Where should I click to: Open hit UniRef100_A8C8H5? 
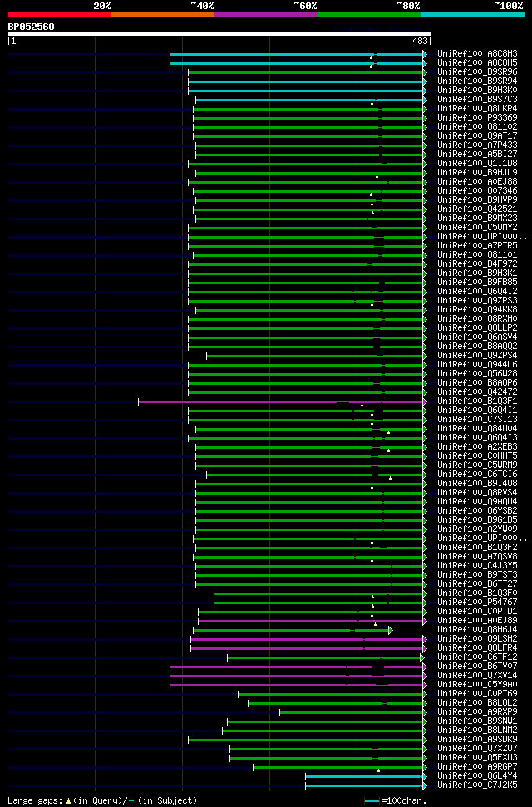coord(477,63)
